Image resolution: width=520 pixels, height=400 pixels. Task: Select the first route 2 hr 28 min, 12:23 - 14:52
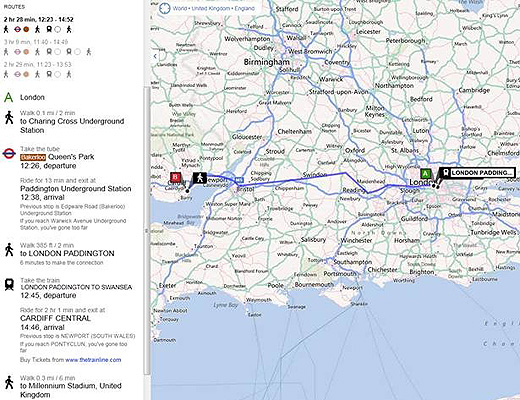click(x=38, y=20)
